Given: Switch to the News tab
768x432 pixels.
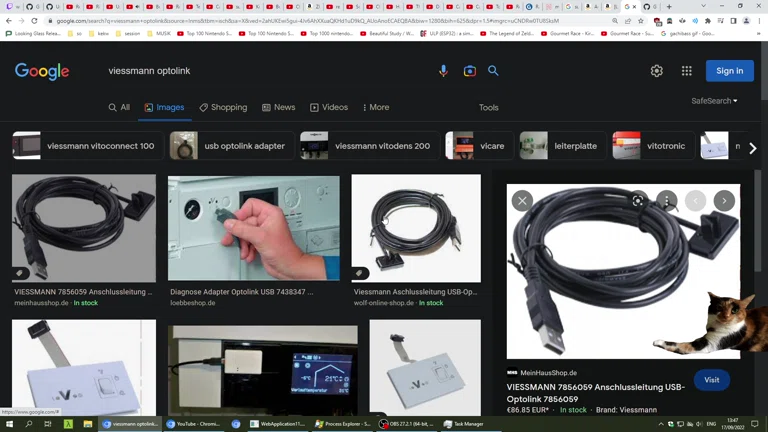Looking at the screenshot, I should point(279,107).
